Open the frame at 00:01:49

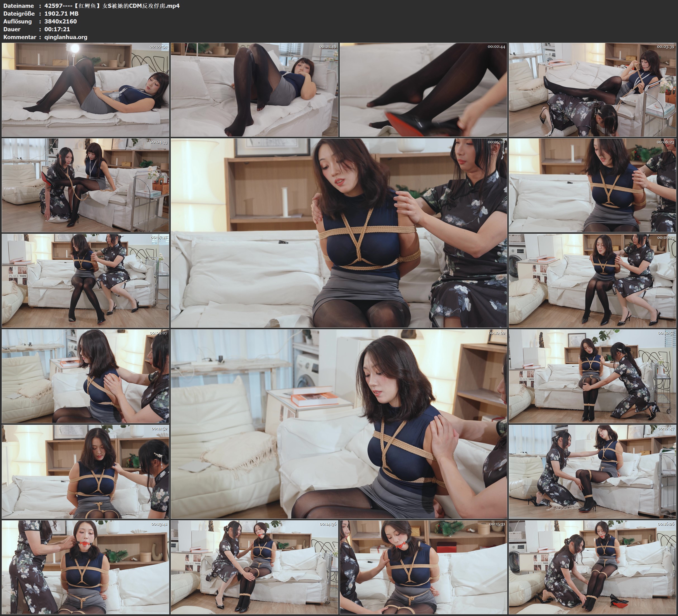click(254, 89)
